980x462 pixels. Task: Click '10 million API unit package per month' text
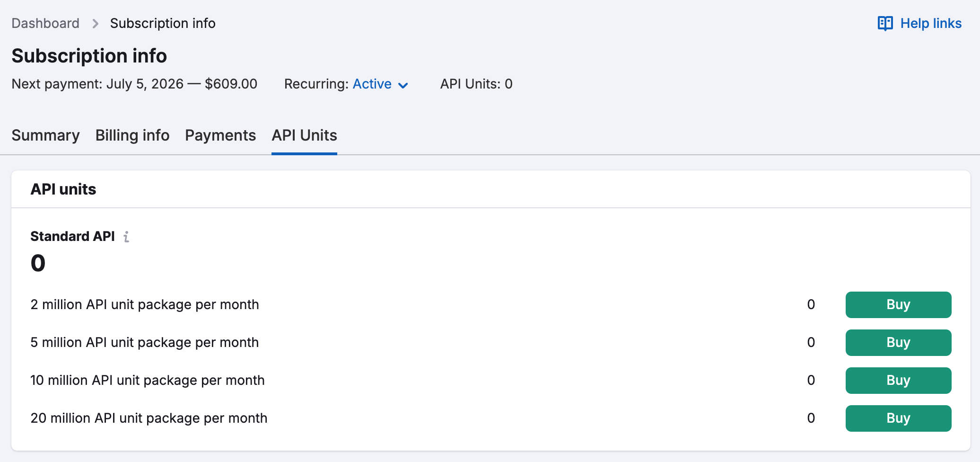coord(148,380)
